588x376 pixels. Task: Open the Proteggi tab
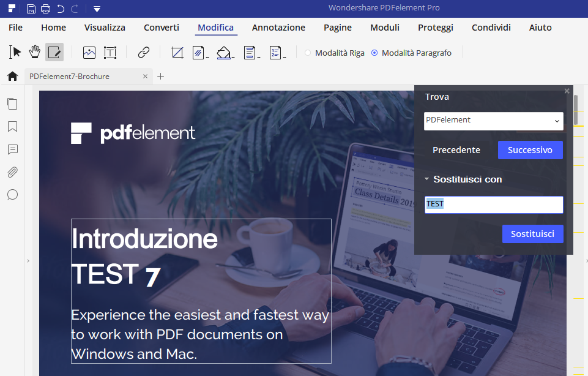point(436,28)
